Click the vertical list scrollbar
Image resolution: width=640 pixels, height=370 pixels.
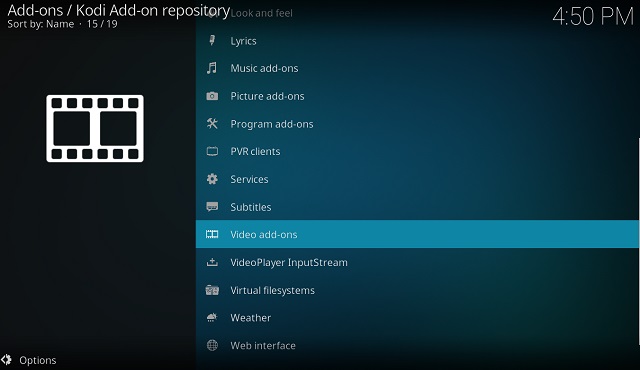(x=639, y=241)
